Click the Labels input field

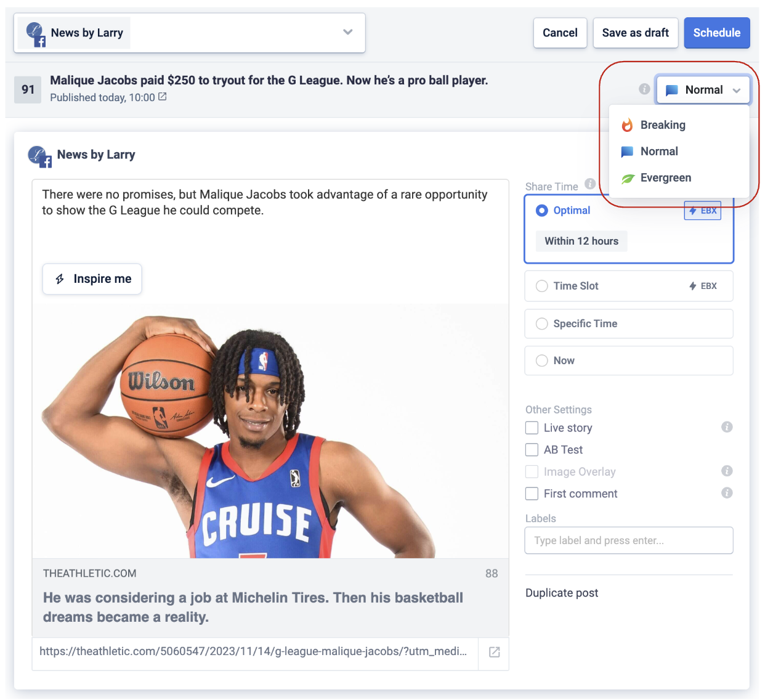point(628,540)
